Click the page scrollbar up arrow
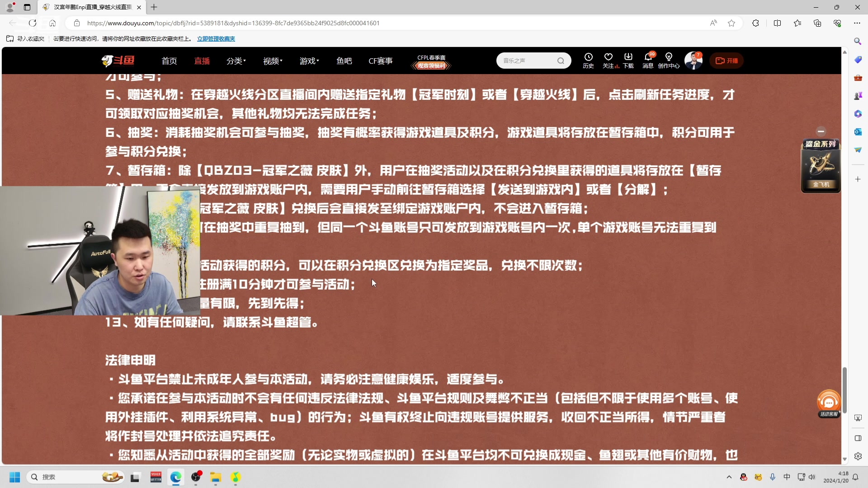Image resolution: width=868 pixels, height=488 pixels. pos(844,52)
